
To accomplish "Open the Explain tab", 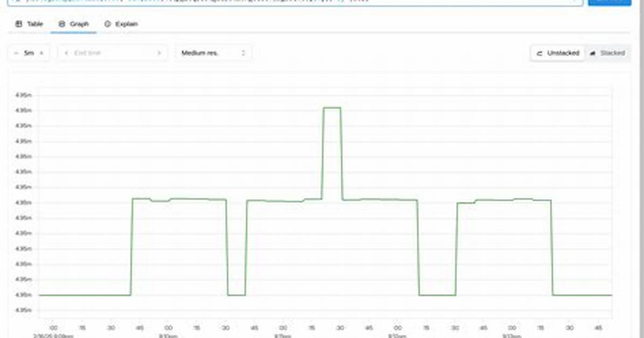I will [x=121, y=24].
